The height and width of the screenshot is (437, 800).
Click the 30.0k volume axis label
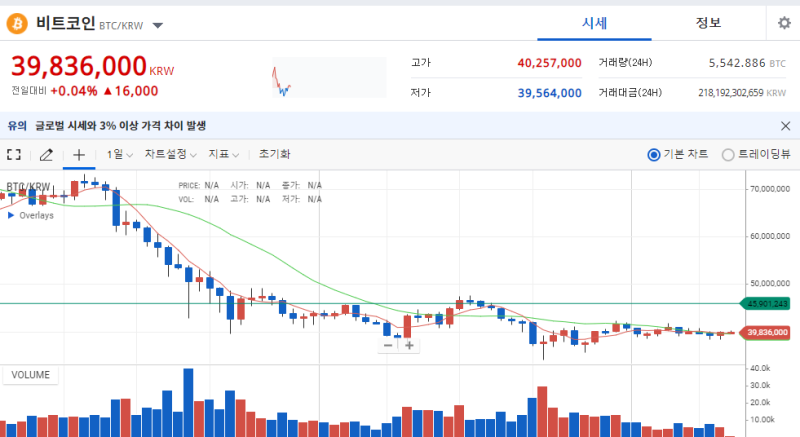(760, 385)
